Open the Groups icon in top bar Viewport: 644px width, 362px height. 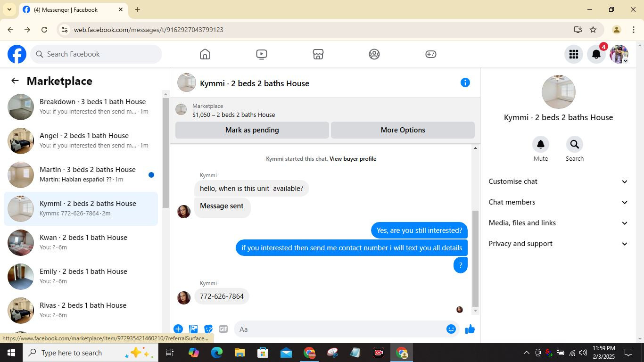pos(374,54)
